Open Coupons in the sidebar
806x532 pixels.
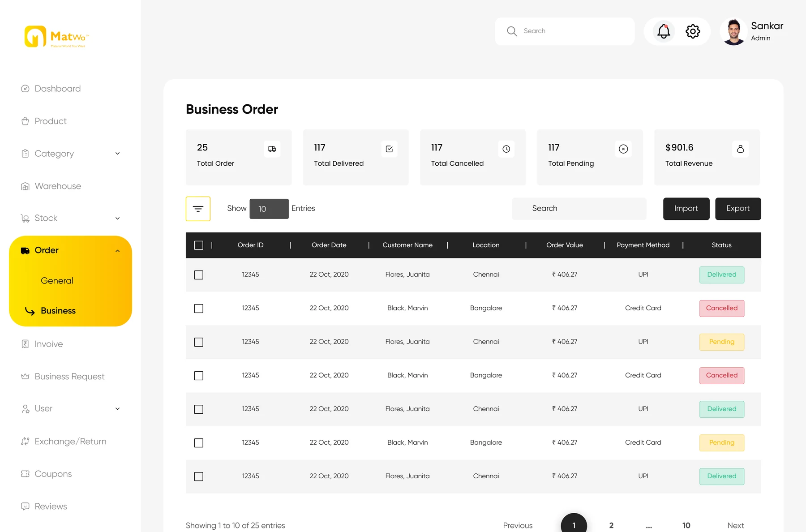pyautogui.click(x=46, y=474)
